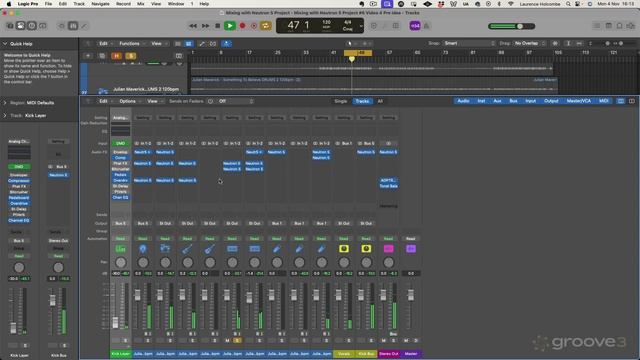
Task: Click the green DMD instrument slot on Kick Layer
Action: click(x=120, y=144)
